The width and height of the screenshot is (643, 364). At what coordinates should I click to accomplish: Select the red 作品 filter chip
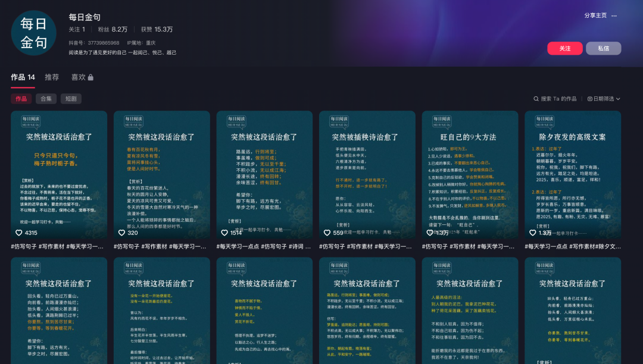[23, 98]
